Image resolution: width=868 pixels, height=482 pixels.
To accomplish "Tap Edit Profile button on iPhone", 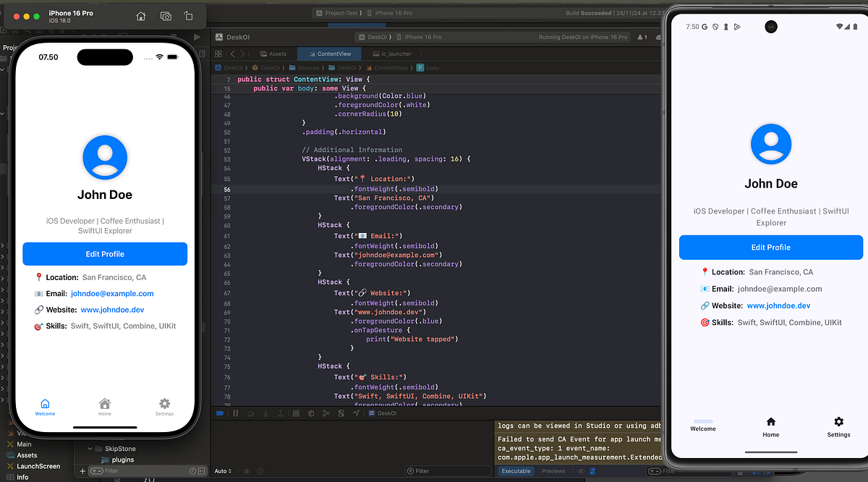I will pyautogui.click(x=105, y=254).
